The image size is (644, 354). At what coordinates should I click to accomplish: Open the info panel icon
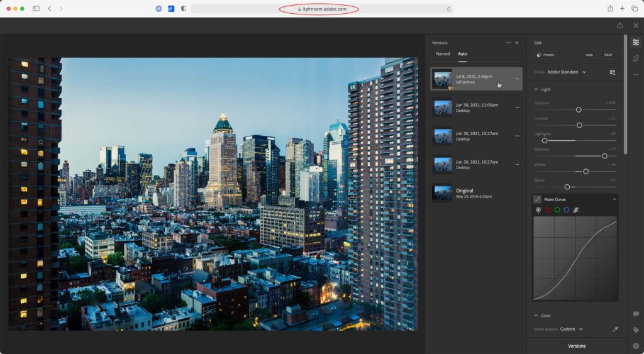pyautogui.click(x=636, y=346)
